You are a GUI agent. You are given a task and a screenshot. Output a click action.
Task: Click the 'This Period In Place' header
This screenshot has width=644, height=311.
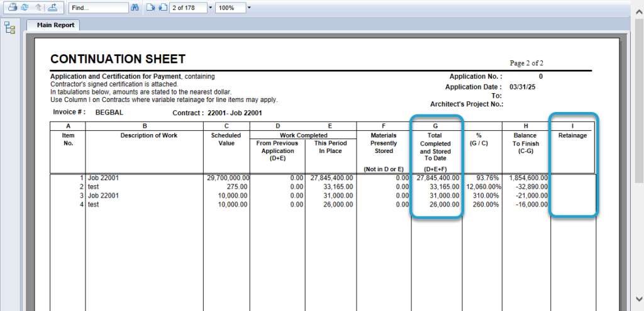click(331, 147)
